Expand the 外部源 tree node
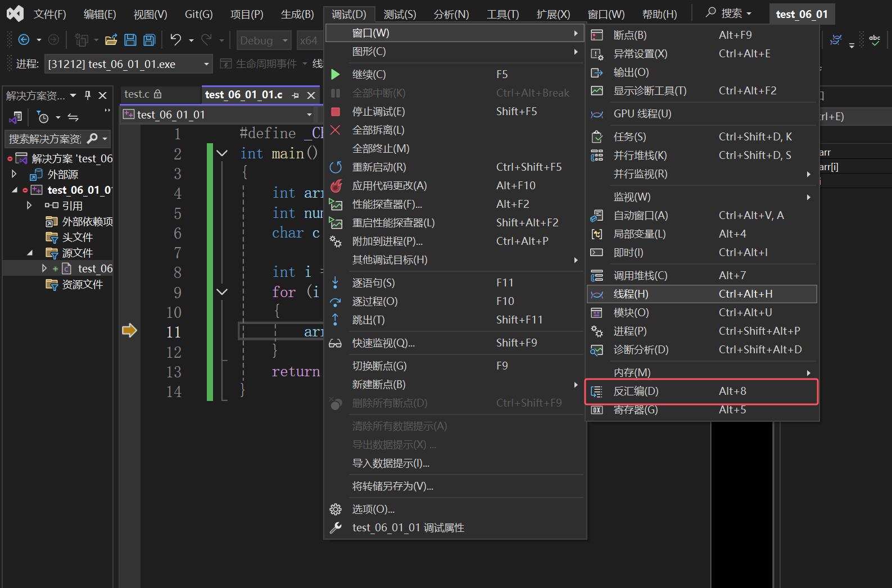892x588 pixels. [x=15, y=174]
